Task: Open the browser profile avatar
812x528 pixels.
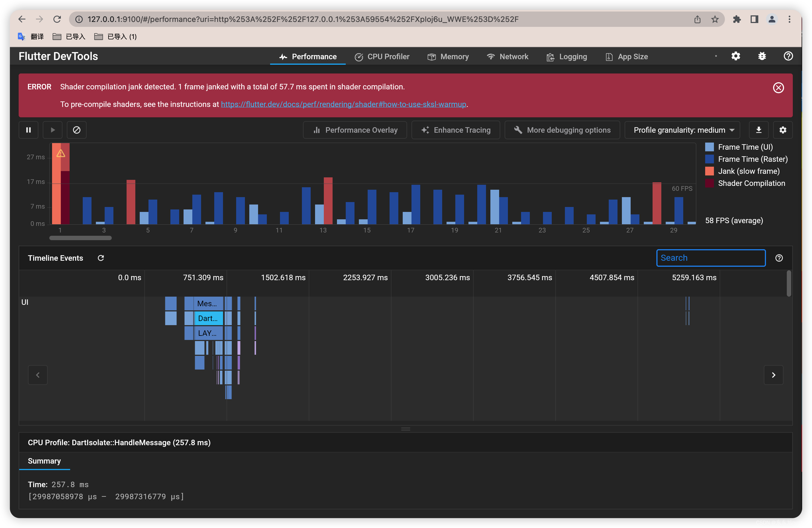Action: pyautogui.click(x=772, y=19)
